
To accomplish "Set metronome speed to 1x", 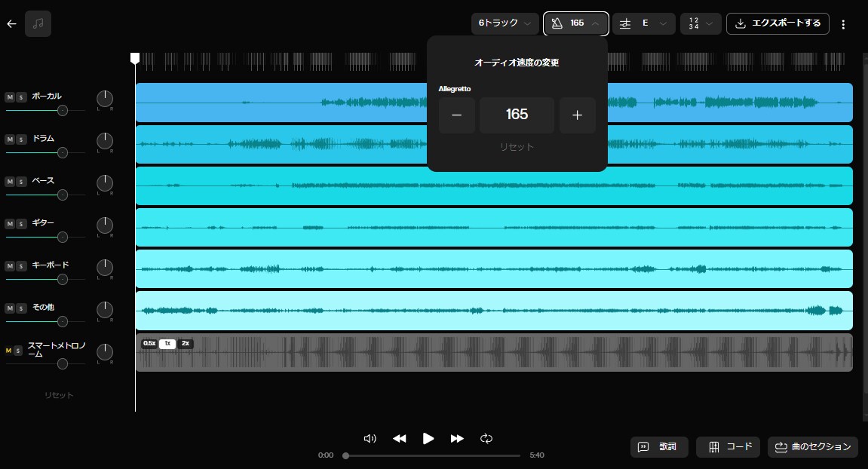I will pos(167,344).
